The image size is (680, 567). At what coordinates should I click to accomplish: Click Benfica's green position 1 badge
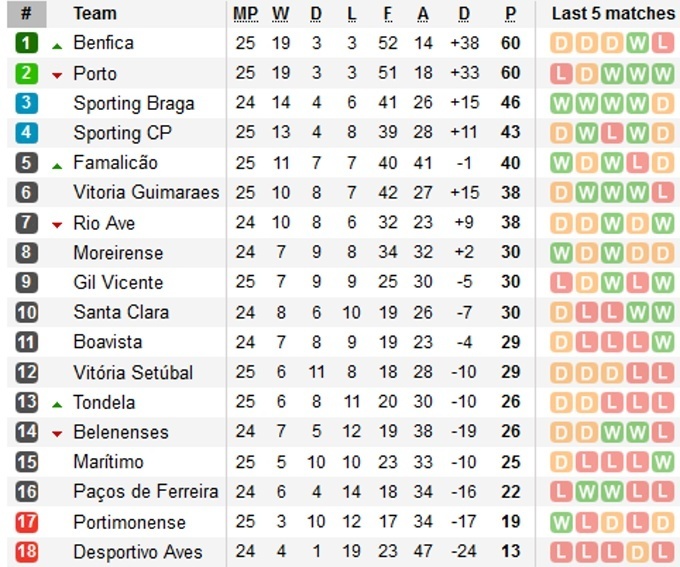(x=26, y=44)
